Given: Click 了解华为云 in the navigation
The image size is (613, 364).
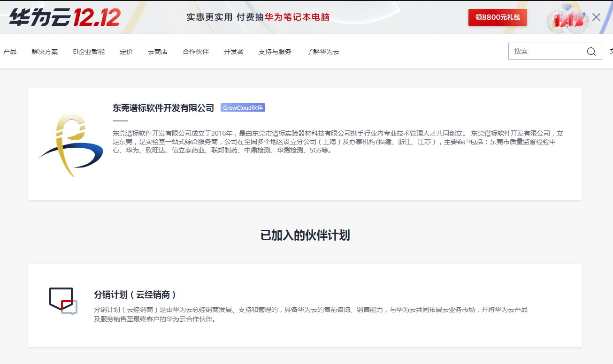Looking at the screenshot, I should tap(323, 52).
